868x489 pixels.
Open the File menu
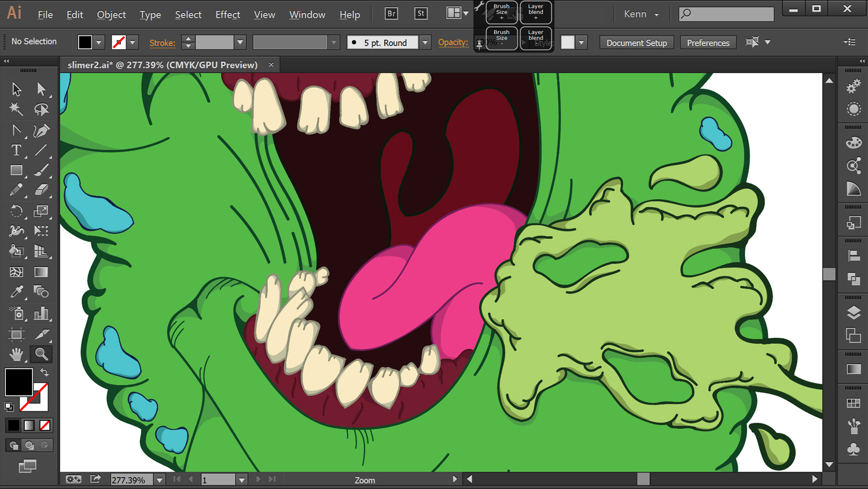45,14
